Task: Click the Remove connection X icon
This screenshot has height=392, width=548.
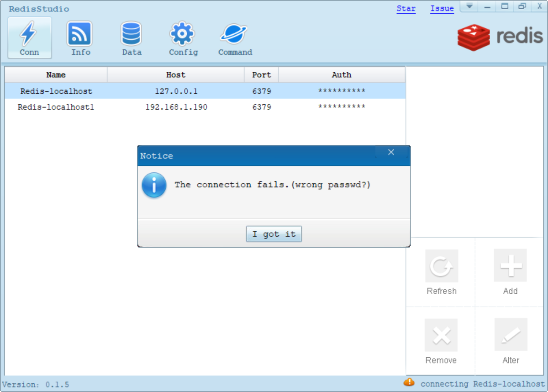Action: pyautogui.click(x=441, y=335)
